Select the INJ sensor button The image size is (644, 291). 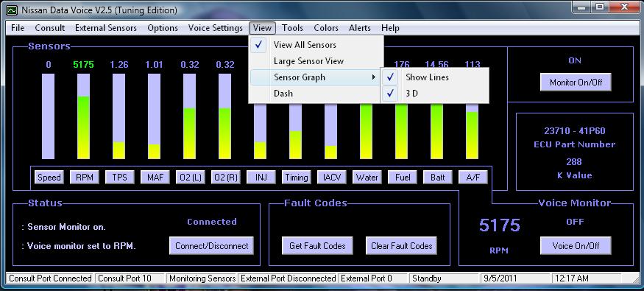[261, 178]
